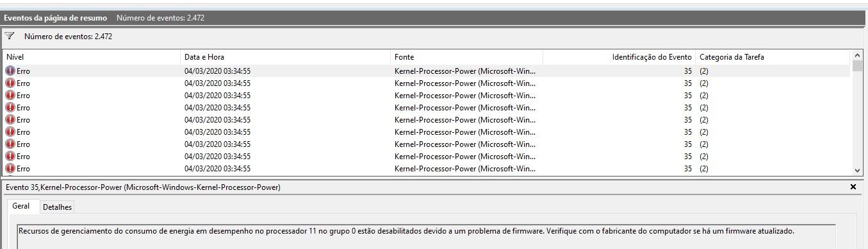Click the vertical scrollbar thumb of event list

(858, 66)
